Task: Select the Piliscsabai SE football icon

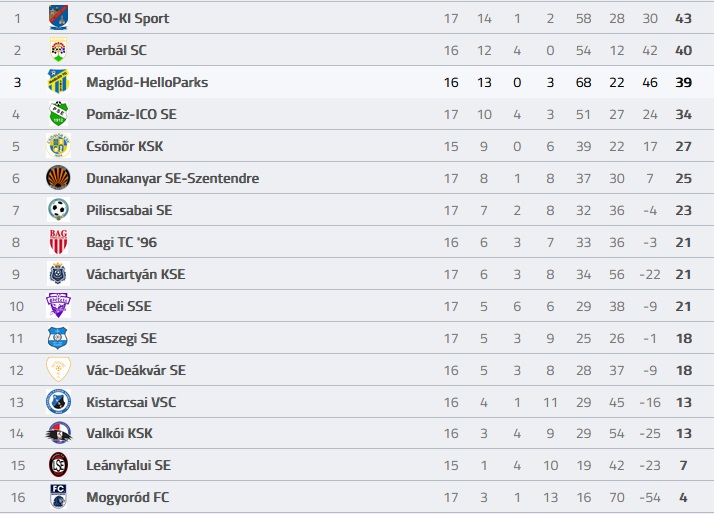Action: pyautogui.click(x=58, y=210)
